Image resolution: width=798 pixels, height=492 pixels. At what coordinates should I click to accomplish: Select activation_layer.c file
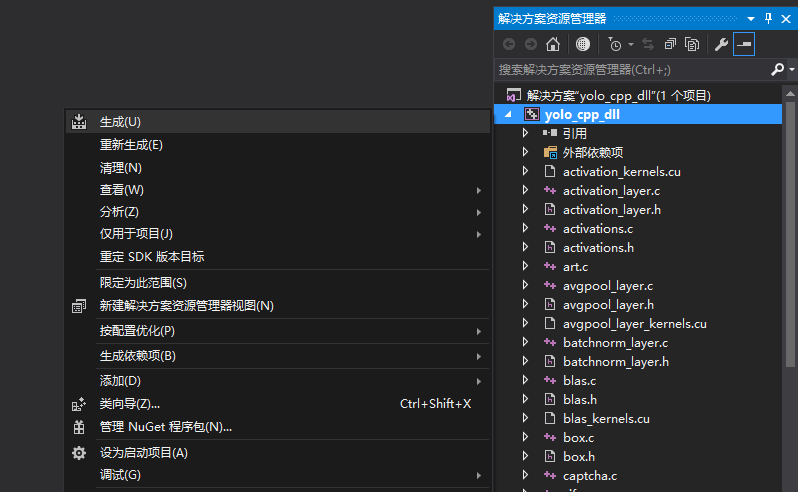click(611, 191)
